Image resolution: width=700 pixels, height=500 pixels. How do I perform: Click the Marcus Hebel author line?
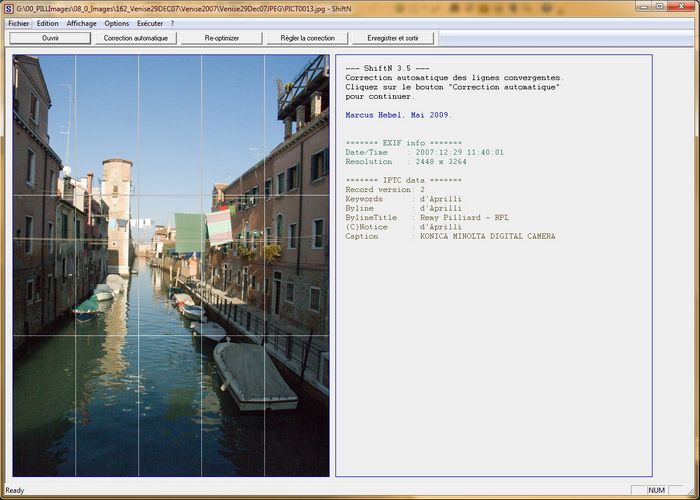coord(397,115)
